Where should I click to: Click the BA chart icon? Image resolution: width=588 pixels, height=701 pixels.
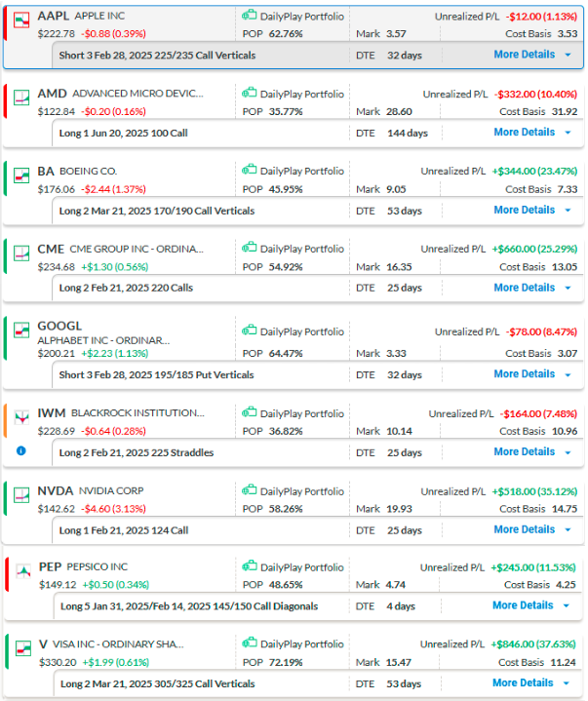(21, 175)
